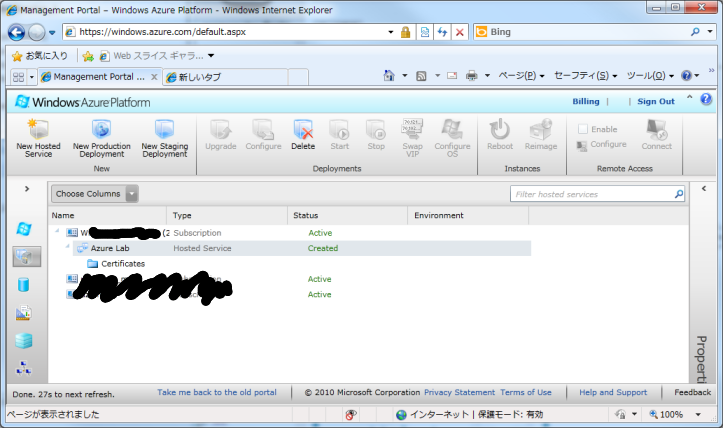Open the recent pages dropdown arrow
This screenshot has height=428, width=723.
52,32
